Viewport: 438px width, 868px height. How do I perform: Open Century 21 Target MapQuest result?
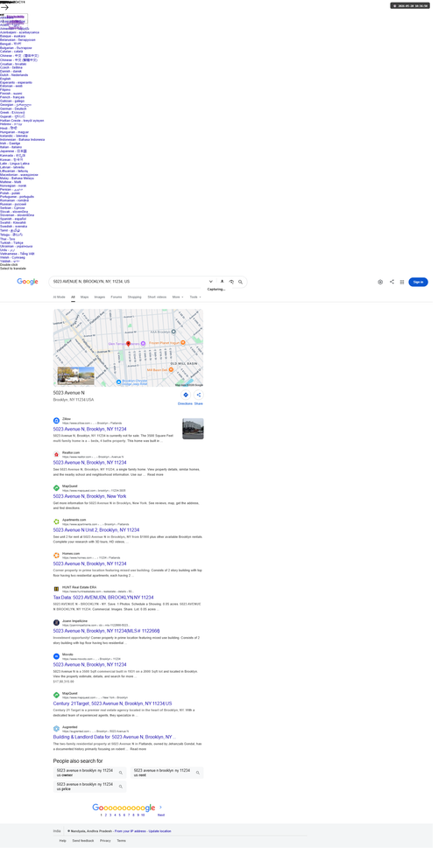pos(112,703)
